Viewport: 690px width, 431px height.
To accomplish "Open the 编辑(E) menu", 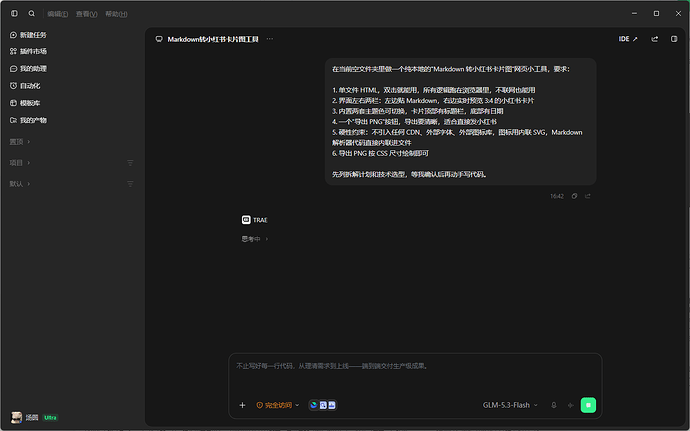I will click(58, 14).
